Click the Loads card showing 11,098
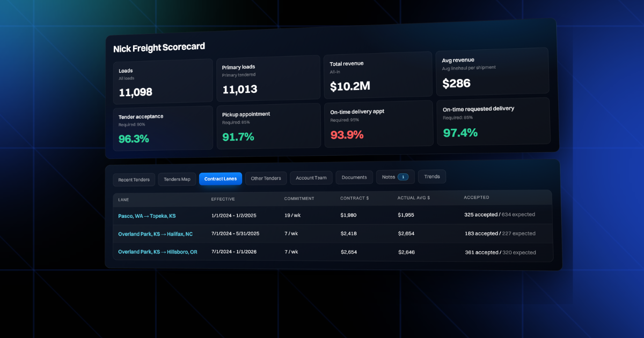The image size is (644, 338). (x=163, y=82)
